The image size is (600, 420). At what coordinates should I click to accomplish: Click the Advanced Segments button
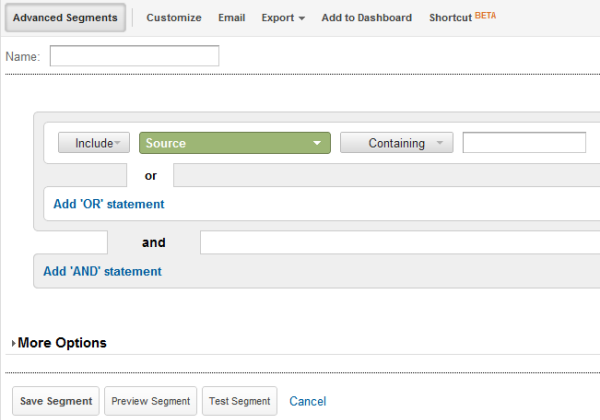(x=65, y=18)
